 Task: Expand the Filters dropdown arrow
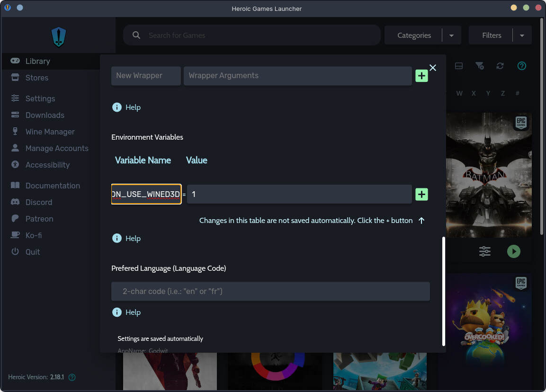click(x=522, y=36)
